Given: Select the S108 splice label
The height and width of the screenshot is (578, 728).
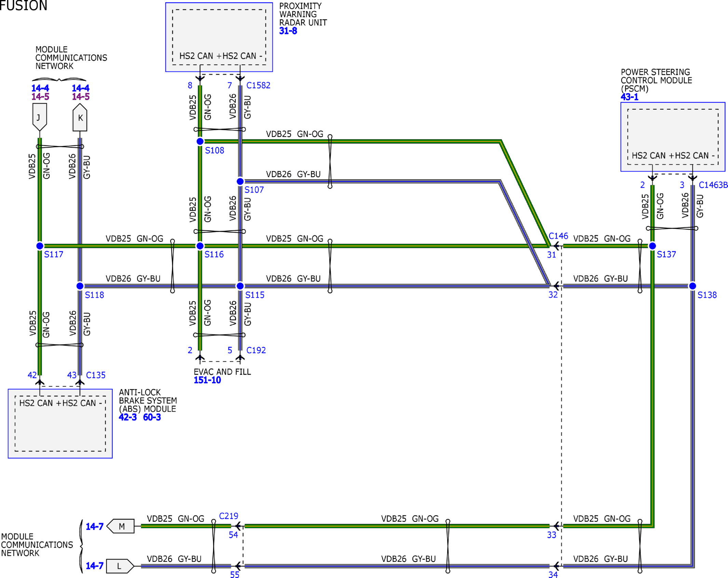Looking at the screenshot, I should pyautogui.click(x=214, y=150).
